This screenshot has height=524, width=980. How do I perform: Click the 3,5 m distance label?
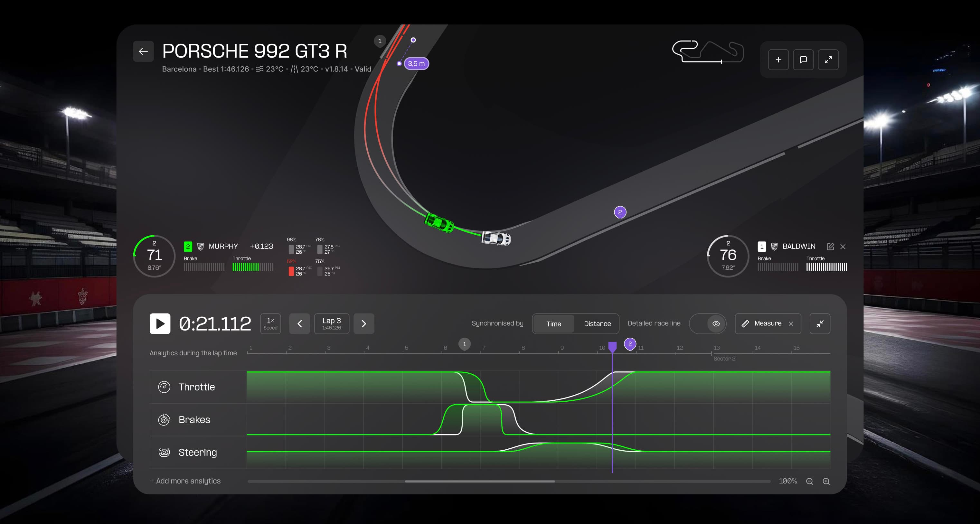(416, 63)
